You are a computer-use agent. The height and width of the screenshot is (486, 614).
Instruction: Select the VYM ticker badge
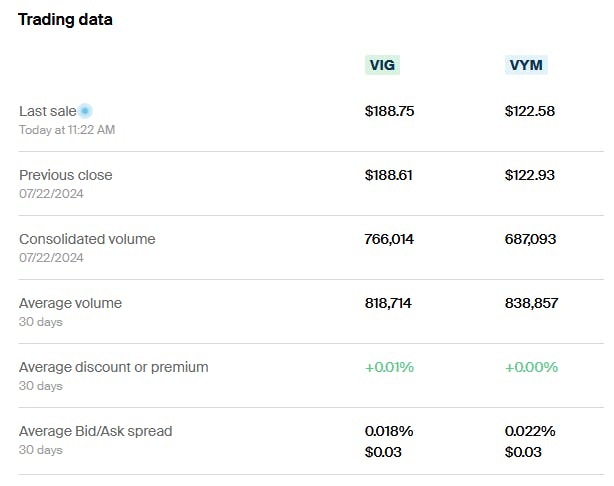(527, 66)
